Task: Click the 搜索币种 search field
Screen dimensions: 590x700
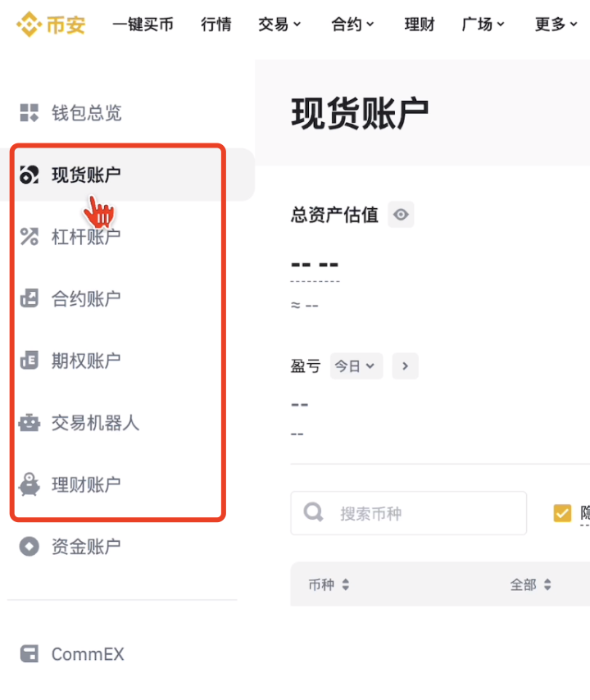Action: coord(408,513)
